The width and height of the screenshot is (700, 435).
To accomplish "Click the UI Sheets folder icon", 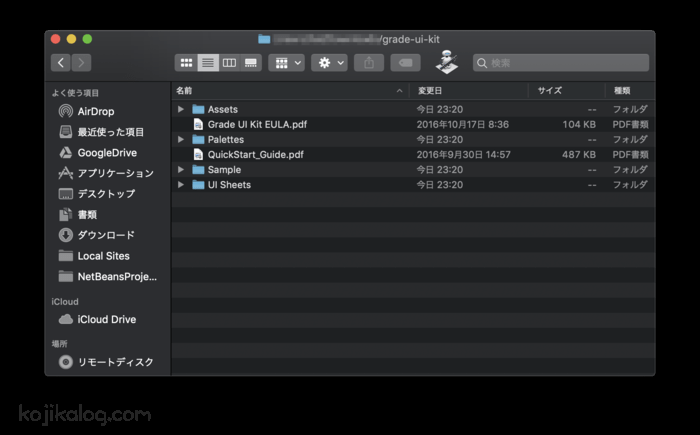I will click(198, 184).
